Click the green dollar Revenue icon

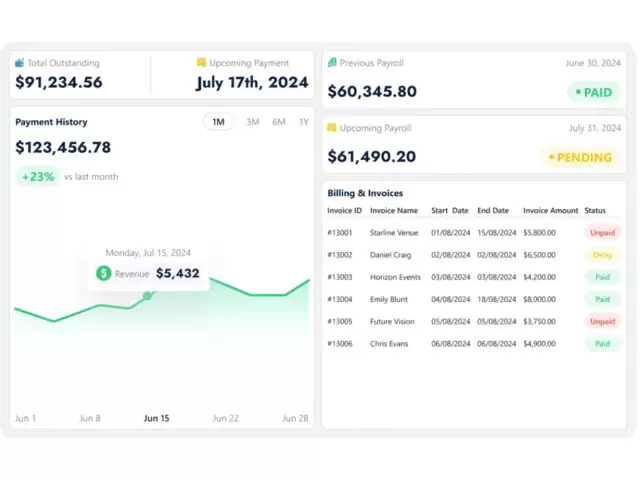click(x=104, y=273)
